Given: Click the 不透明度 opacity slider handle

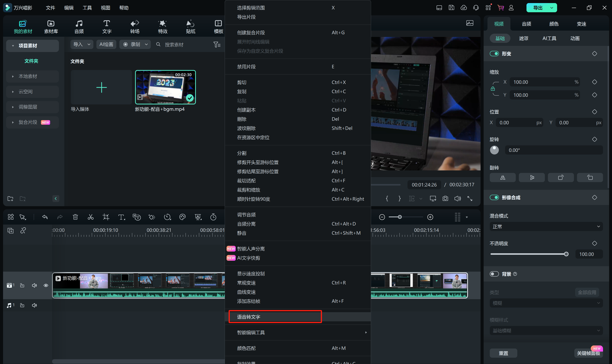Looking at the screenshot, I should coord(566,254).
